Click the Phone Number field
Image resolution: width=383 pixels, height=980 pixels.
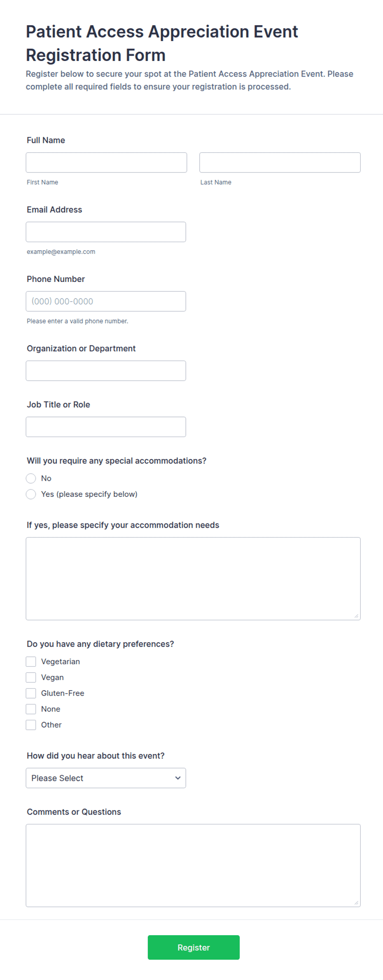tap(106, 301)
